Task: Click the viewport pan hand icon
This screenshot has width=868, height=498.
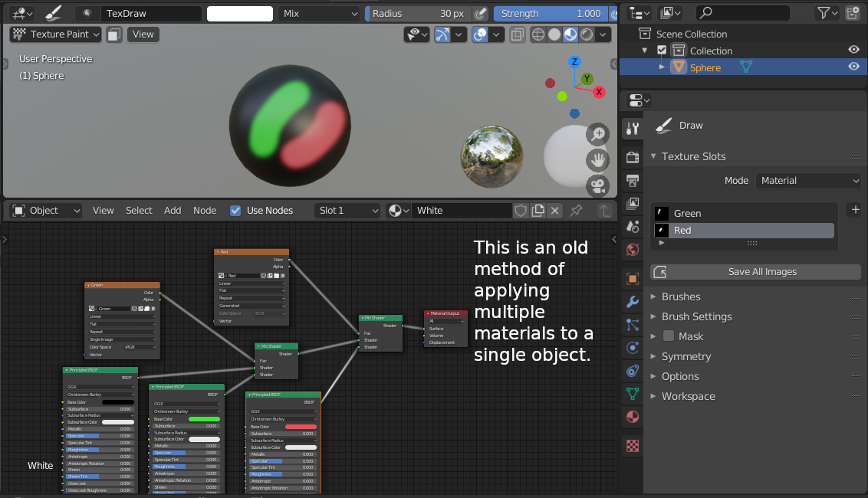Action: click(598, 160)
